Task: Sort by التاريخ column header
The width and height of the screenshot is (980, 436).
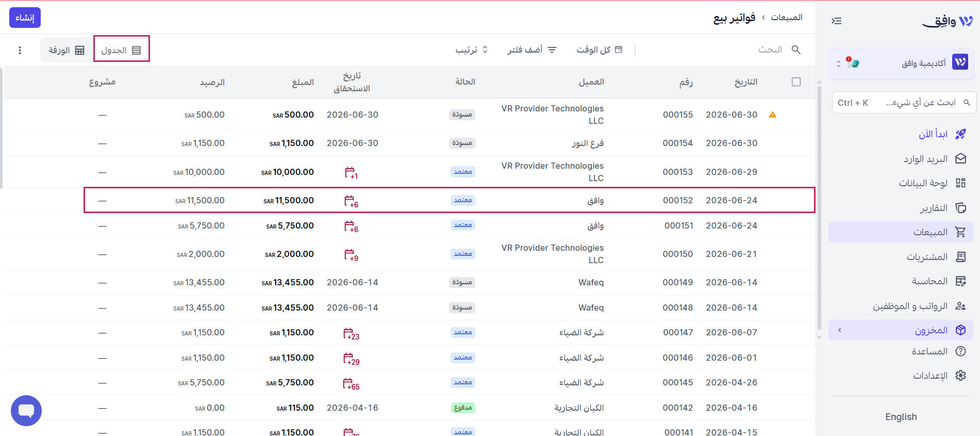Action: 746,82
